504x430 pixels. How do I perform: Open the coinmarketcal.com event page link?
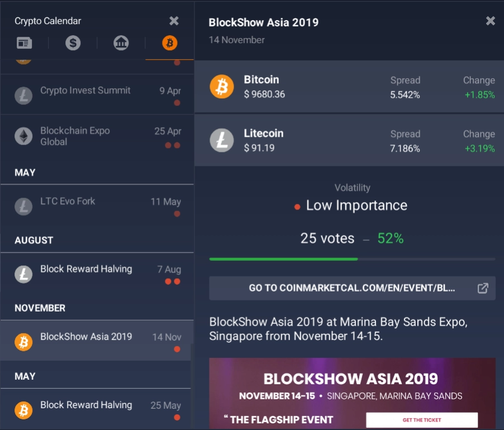pos(346,288)
